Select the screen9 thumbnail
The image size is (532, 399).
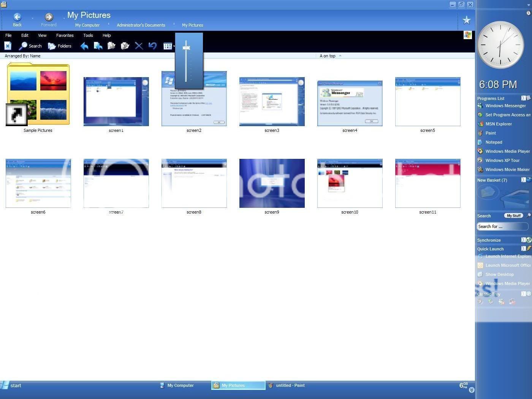(272, 183)
